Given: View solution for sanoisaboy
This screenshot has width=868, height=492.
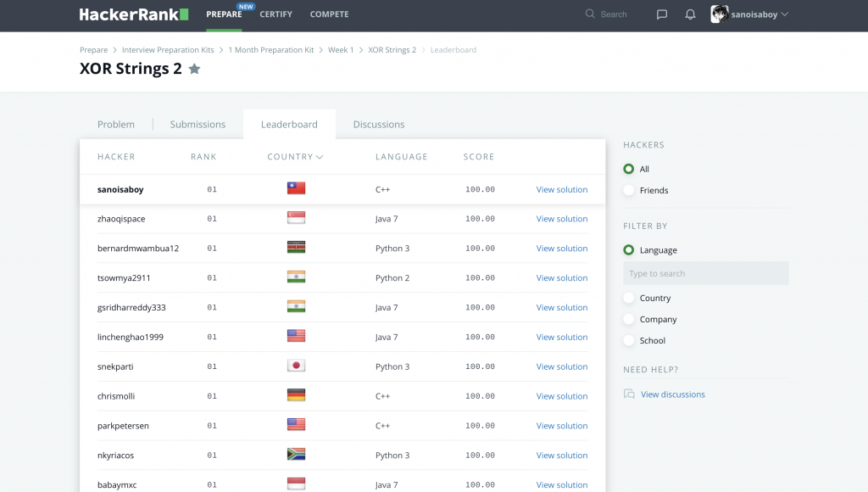Looking at the screenshot, I should click(x=562, y=189).
